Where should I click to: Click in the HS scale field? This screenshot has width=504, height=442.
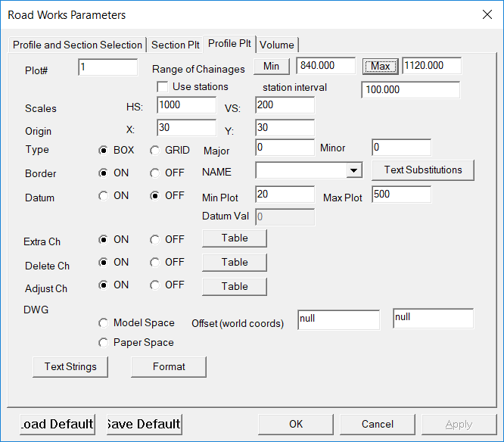pos(186,105)
